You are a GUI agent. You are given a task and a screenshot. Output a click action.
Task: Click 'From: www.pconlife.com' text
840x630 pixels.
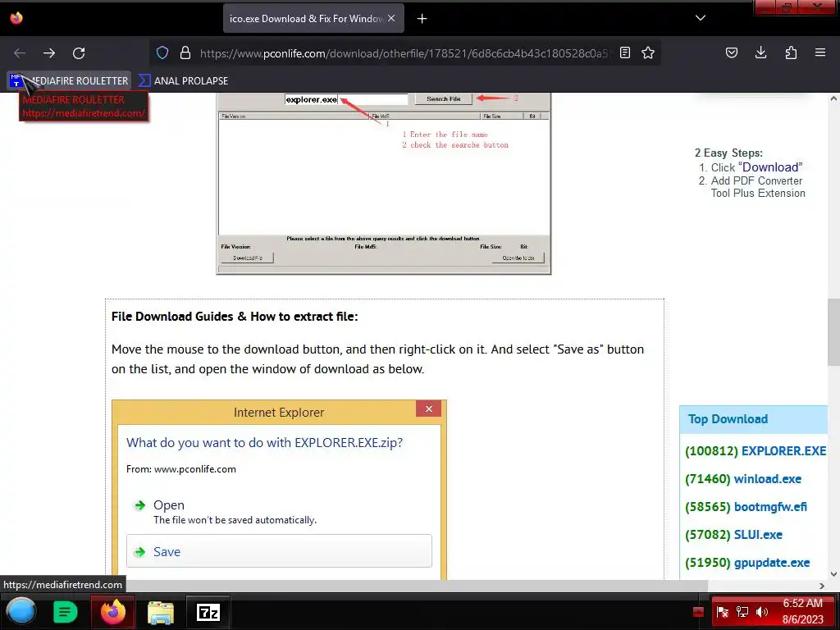[x=181, y=468]
